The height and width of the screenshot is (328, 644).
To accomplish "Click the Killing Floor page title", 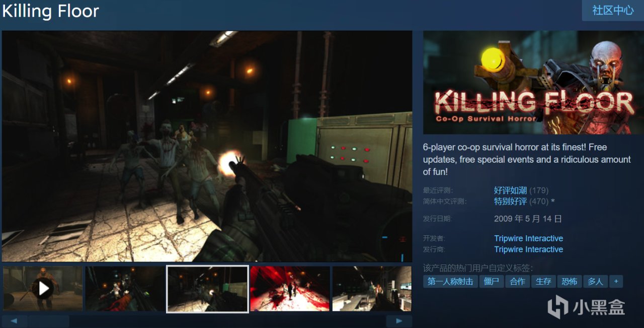I will point(51,11).
